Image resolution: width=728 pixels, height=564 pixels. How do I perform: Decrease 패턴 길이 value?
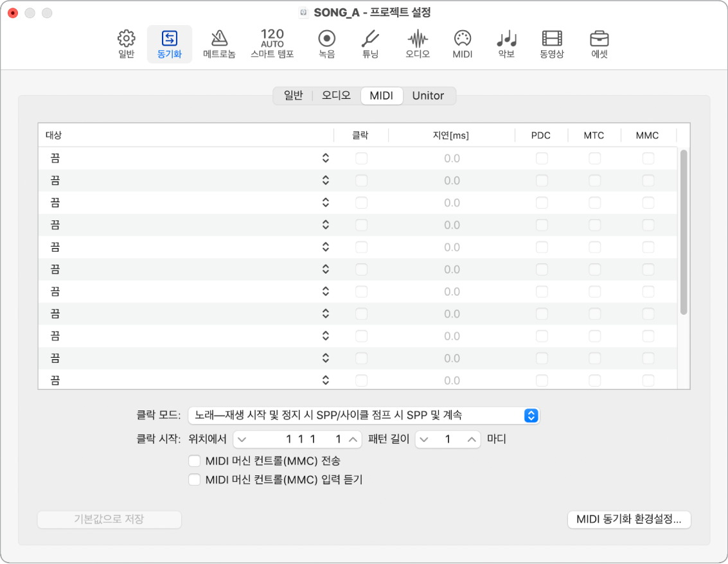[x=424, y=439]
